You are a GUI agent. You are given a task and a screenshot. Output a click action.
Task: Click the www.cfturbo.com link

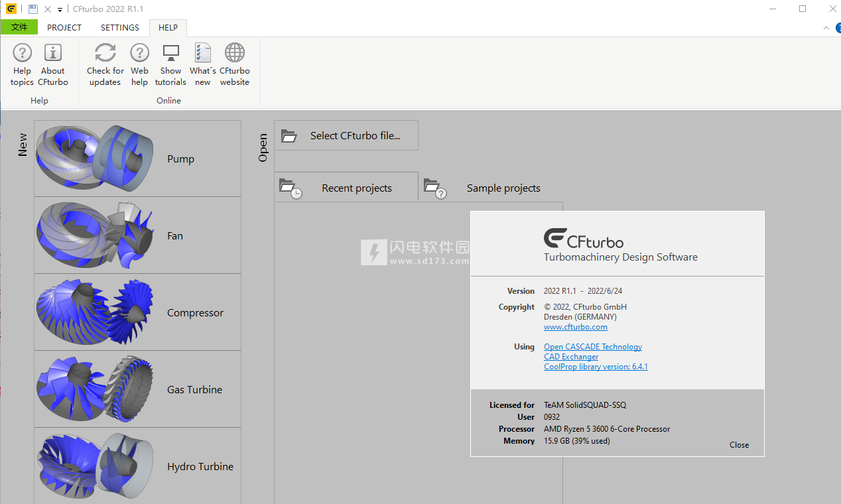point(576,327)
